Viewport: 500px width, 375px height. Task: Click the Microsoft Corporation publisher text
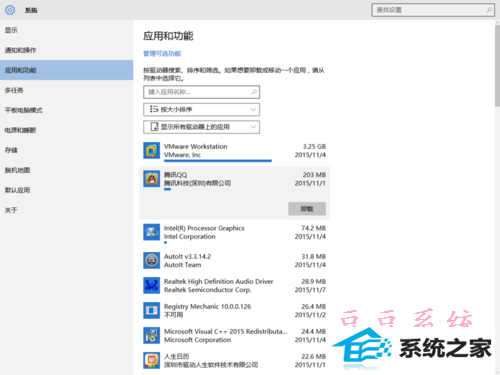(x=197, y=340)
